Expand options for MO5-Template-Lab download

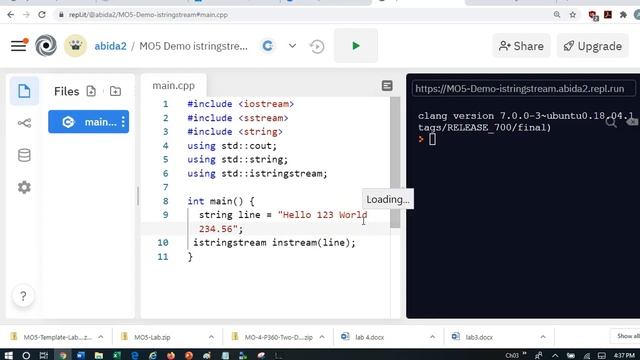(x=101, y=337)
